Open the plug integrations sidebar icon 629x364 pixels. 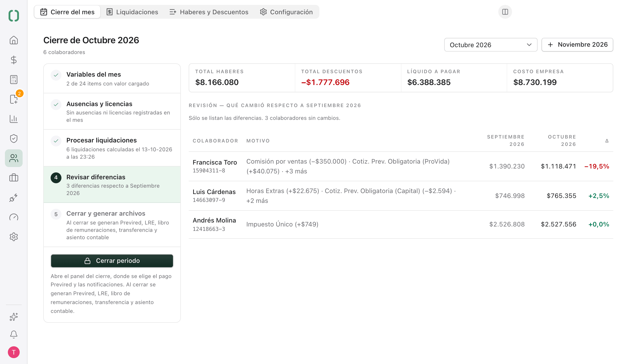click(x=14, y=197)
